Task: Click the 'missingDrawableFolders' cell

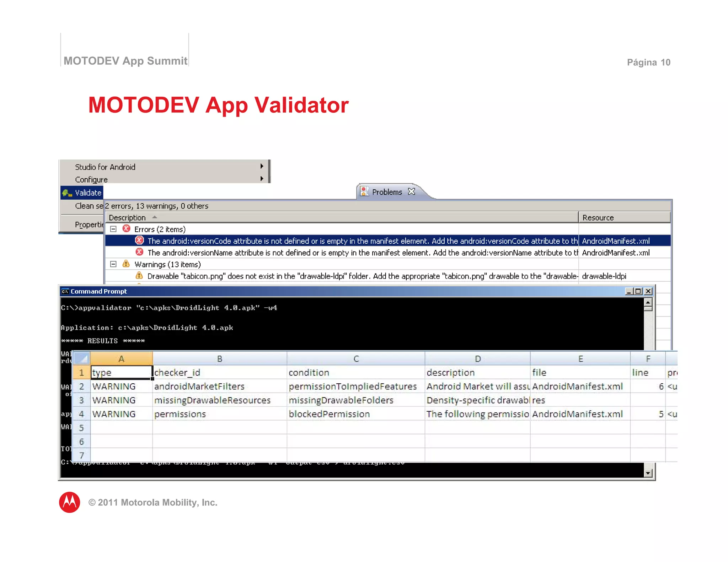Action: pos(356,400)
